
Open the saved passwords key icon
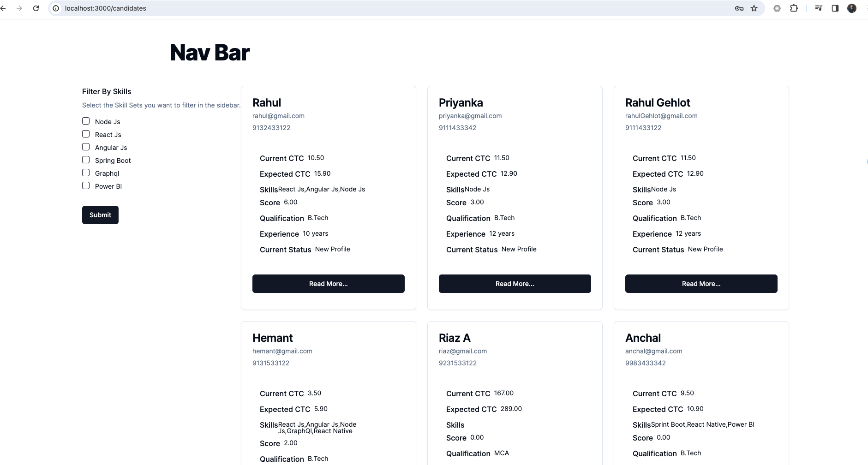click(739, 8)
